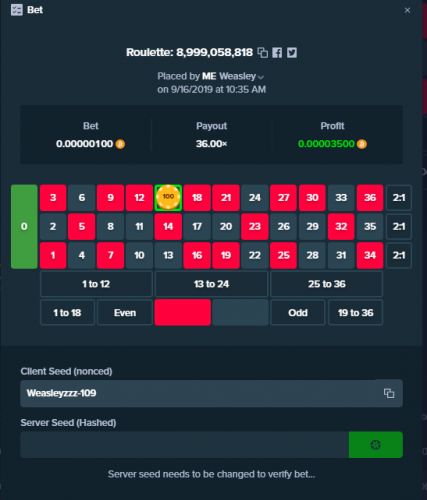
Task: Pick the black color bet swatch
Action: pyautogui.click(x=240, y=313)
